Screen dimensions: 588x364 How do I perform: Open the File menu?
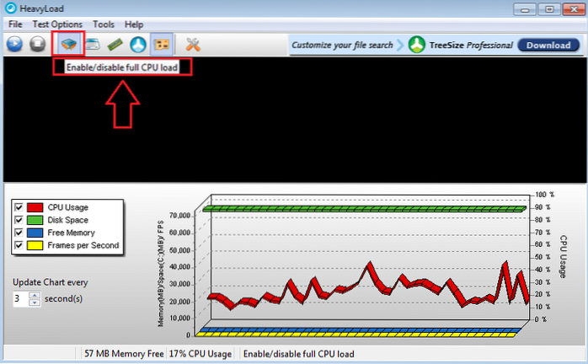tap(15, 24)
